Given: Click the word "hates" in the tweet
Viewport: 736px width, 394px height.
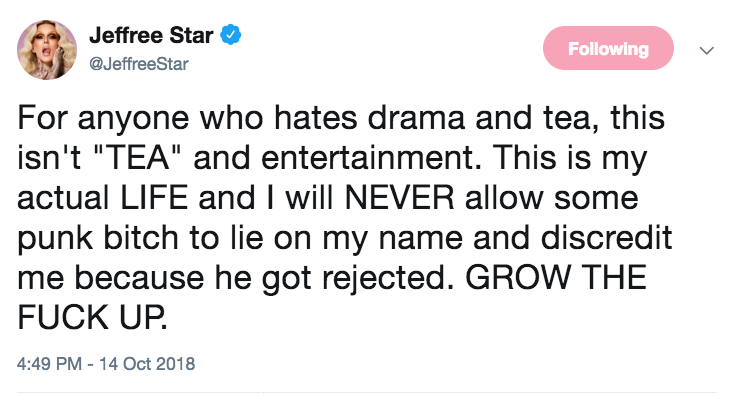Looking at the screenshot, I should tap(315, 117).
